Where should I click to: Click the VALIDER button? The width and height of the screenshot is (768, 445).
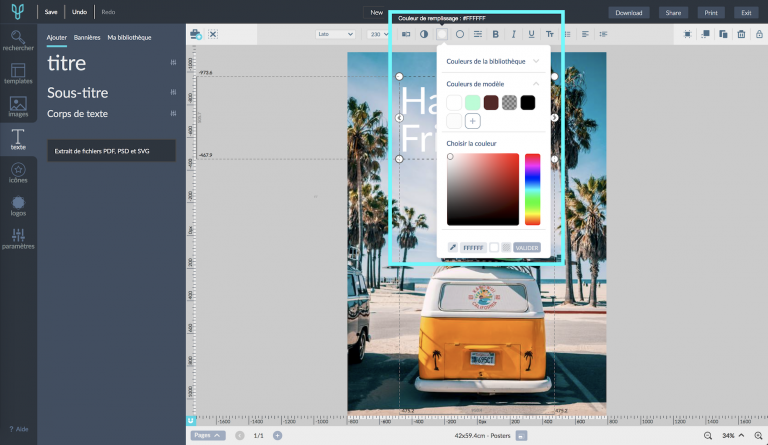click(527, 247)
